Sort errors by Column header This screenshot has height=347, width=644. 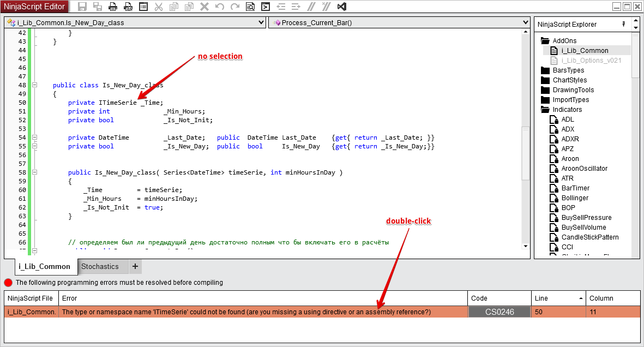613,298
